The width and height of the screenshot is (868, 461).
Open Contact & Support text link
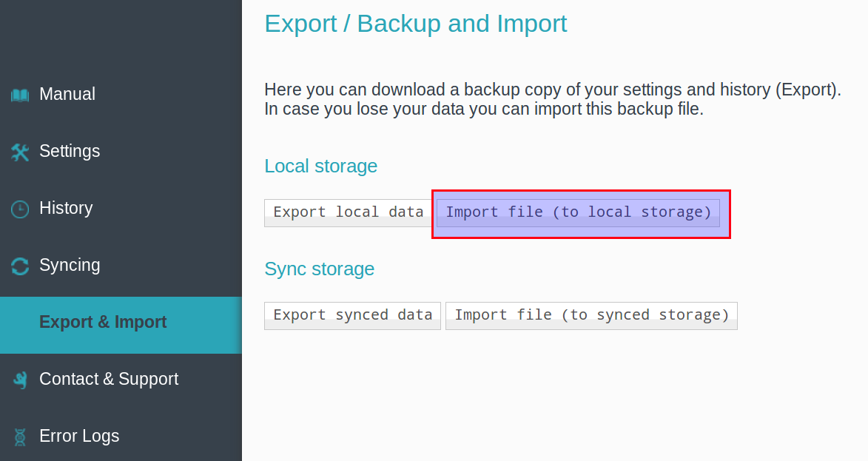tap(109, 379)
